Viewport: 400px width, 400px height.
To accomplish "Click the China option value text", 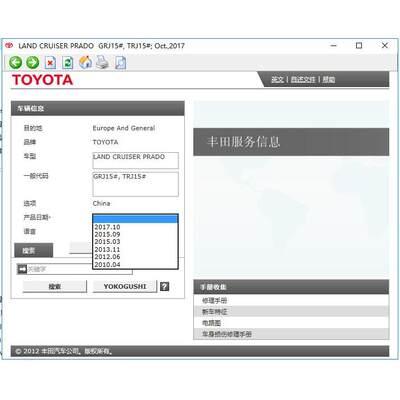I will coord(101,203).
